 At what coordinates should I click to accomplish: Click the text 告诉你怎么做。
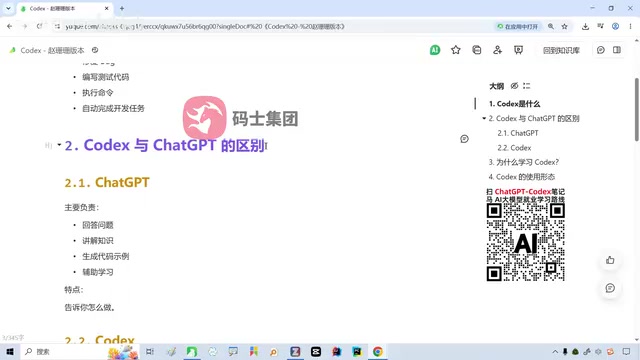[90, 307]
